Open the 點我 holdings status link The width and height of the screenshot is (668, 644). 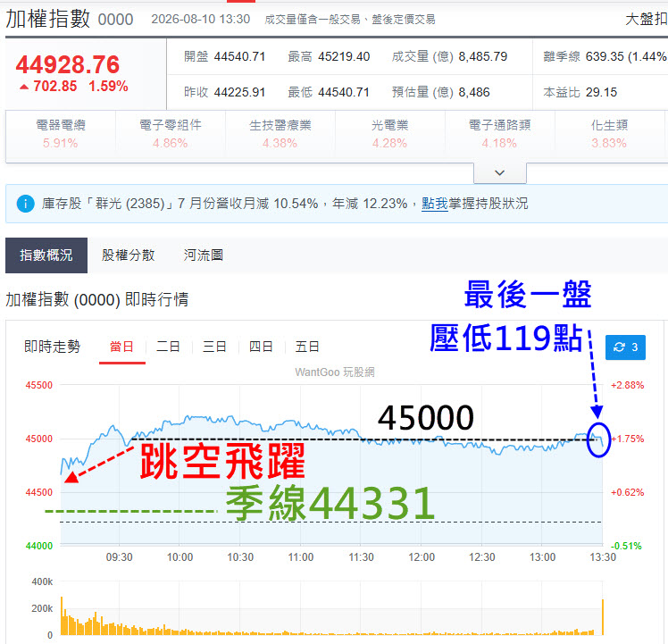pyautogui.click(x=435, y=204)
